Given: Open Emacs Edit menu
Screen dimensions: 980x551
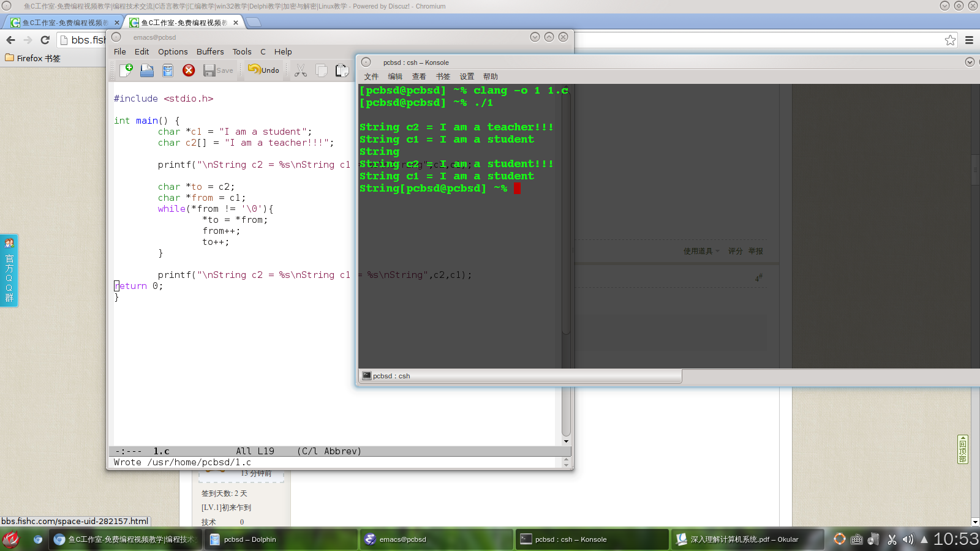Looking at the screenshot, I should point(141,52).
